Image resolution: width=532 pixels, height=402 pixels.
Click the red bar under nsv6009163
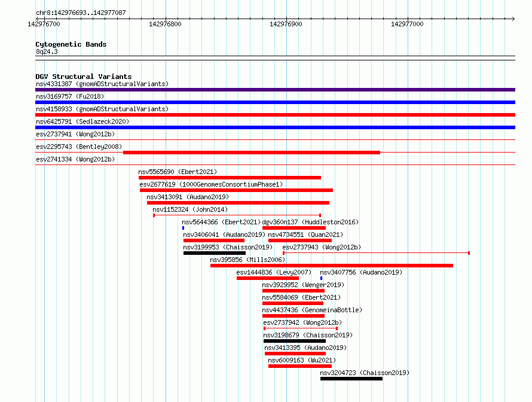(300, 366)
